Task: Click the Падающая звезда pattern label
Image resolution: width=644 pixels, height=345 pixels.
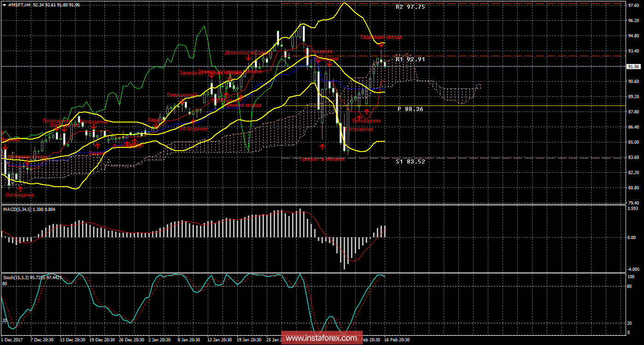Action: point(381,36)
